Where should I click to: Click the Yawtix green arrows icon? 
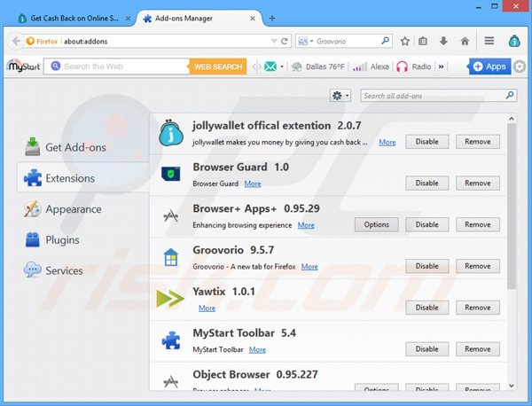point(170,299)
